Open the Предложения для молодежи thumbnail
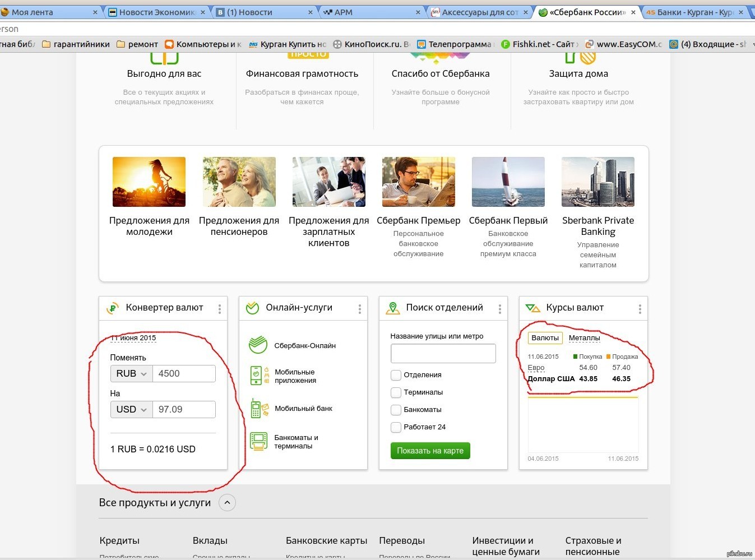Screen dimensions: 755x560 click(149, 182)
